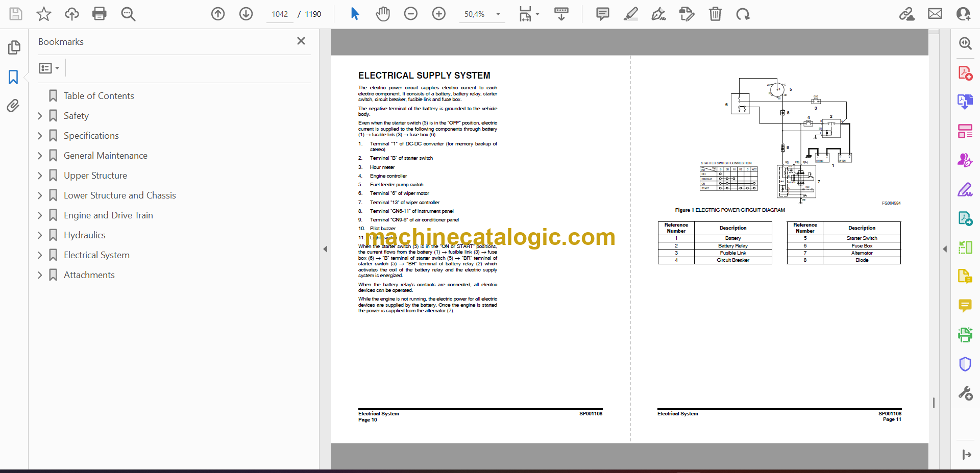Close the Bookmarks panel
Viewport: 980px width, 473px height.
tap(301, 41)
